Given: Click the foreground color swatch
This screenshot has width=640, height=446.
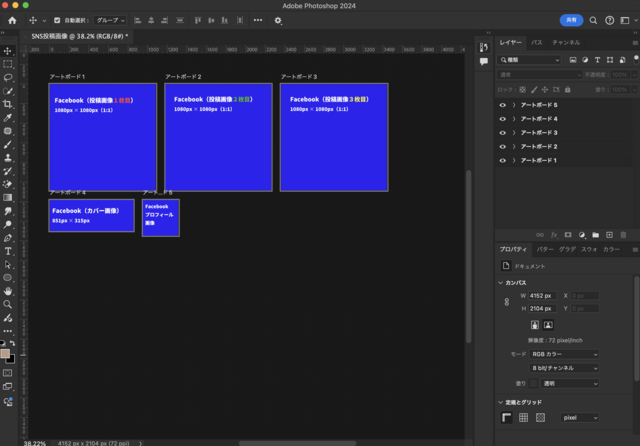Looking at the screenshot, I should (5, 353).
